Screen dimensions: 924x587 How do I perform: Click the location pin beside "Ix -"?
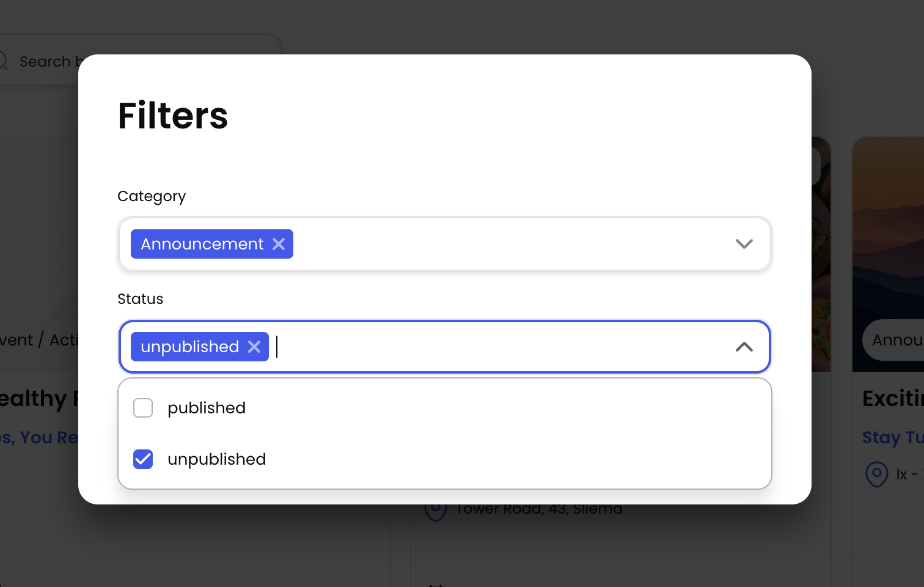pyautogui.click(x=876, y=474)
